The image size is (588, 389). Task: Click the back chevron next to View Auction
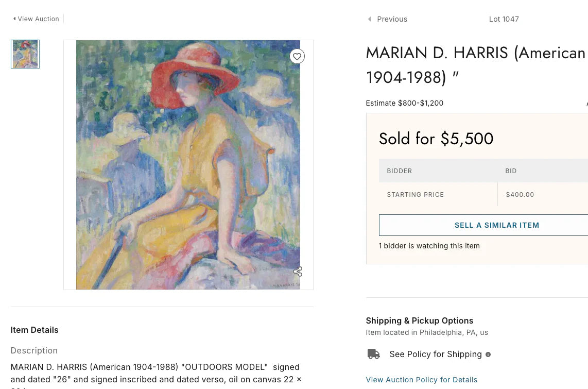[14, 19]
